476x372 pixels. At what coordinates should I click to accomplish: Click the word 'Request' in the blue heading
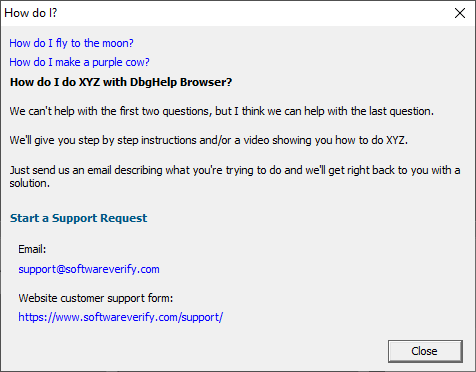[x=123, y=218]
